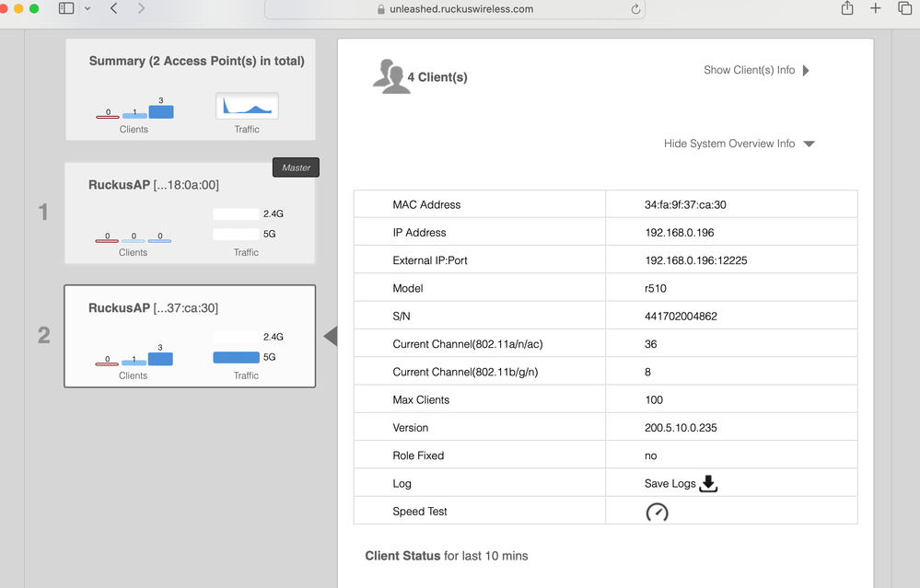Collapse Hide System Overview Info section
The image size is (920, 588).
(809, 144)
